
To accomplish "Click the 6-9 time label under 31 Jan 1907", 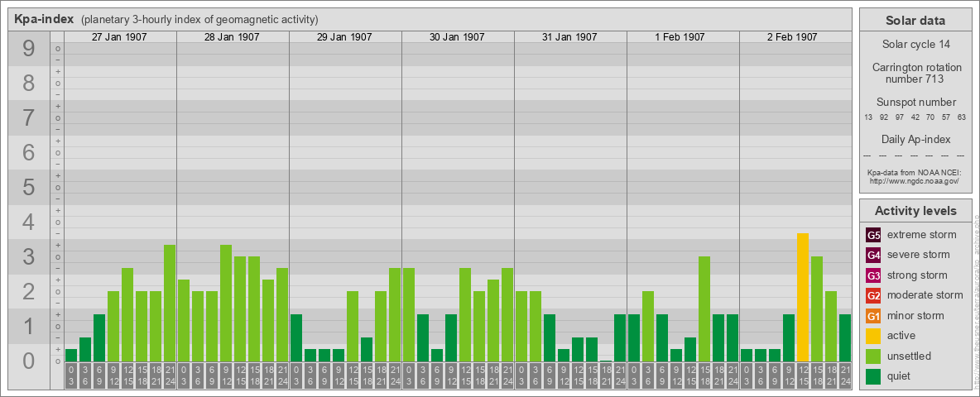I will (550, 376).
